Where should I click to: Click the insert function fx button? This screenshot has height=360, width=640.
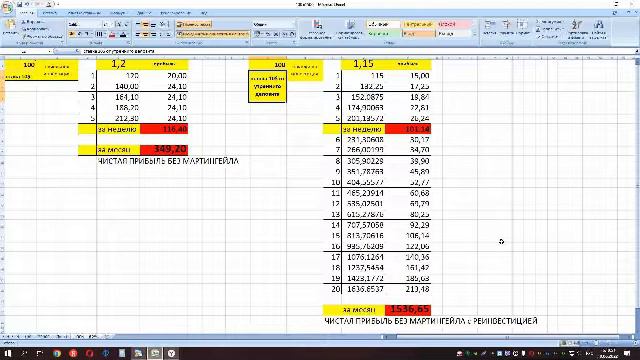(x=77, y=51)
